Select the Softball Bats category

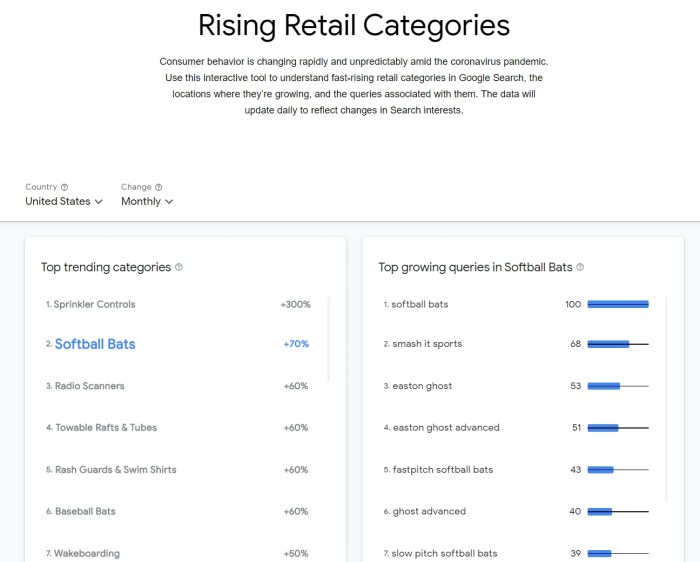95,344
